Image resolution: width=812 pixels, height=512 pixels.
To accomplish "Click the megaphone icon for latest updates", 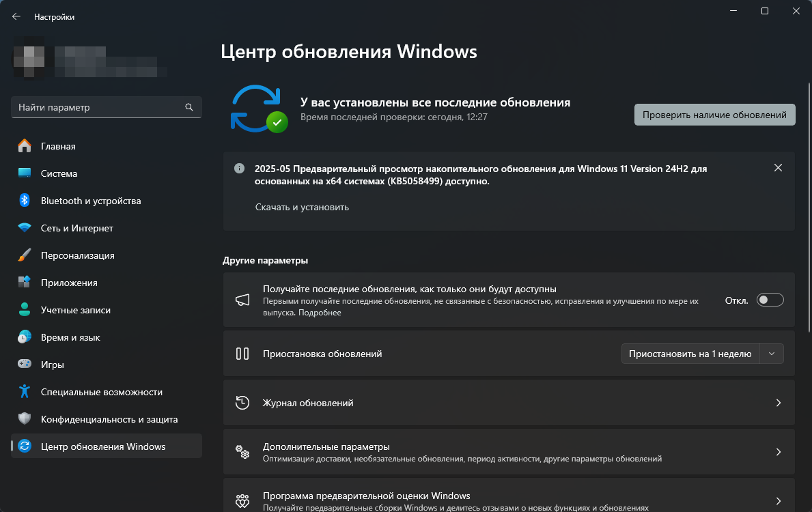I will click(242, 300).
